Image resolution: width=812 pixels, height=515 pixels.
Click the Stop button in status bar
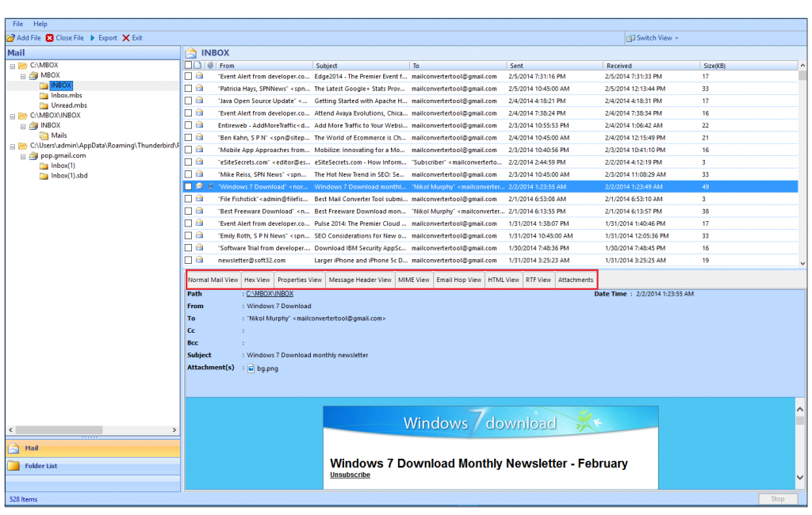coord(777,499)
